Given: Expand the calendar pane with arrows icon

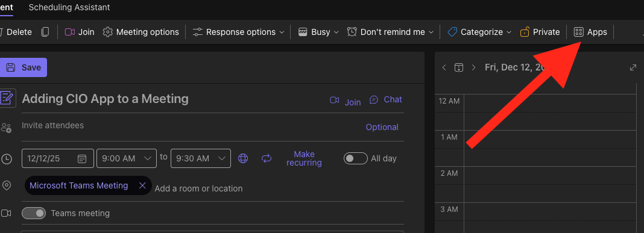Looking at the screenshot, I should tap(633, 67).
